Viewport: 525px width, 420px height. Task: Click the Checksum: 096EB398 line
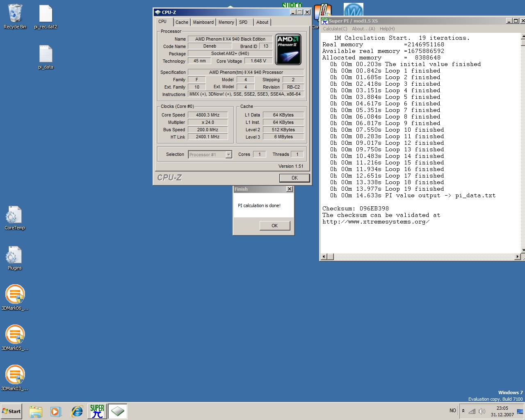(x=356, y=208)
